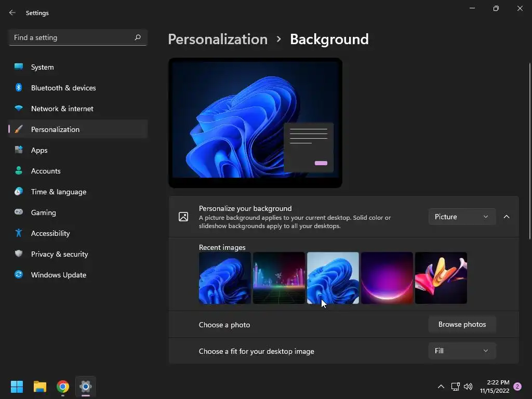Click the Bluetooth icon in sidebar
532x399 pixels.
point(19,87)
